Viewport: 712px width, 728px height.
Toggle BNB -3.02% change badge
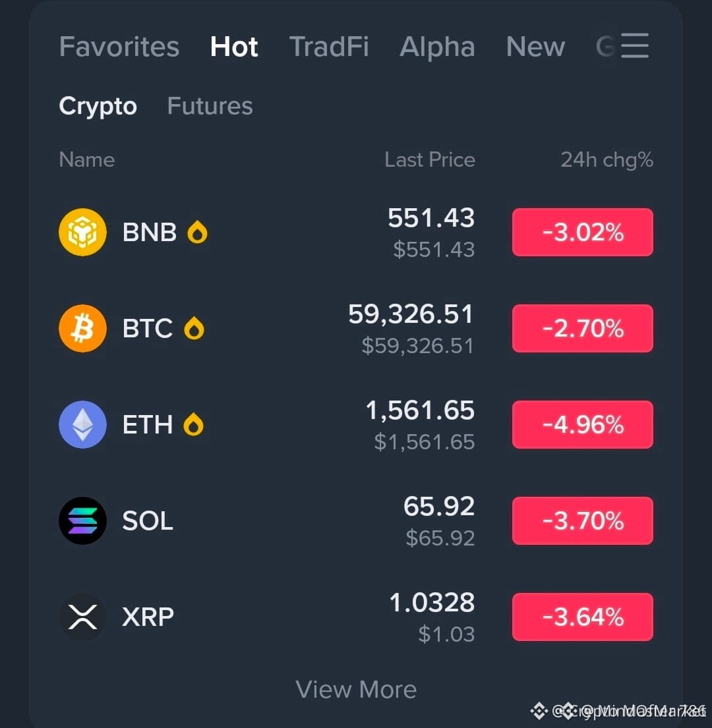click(582, 232)
